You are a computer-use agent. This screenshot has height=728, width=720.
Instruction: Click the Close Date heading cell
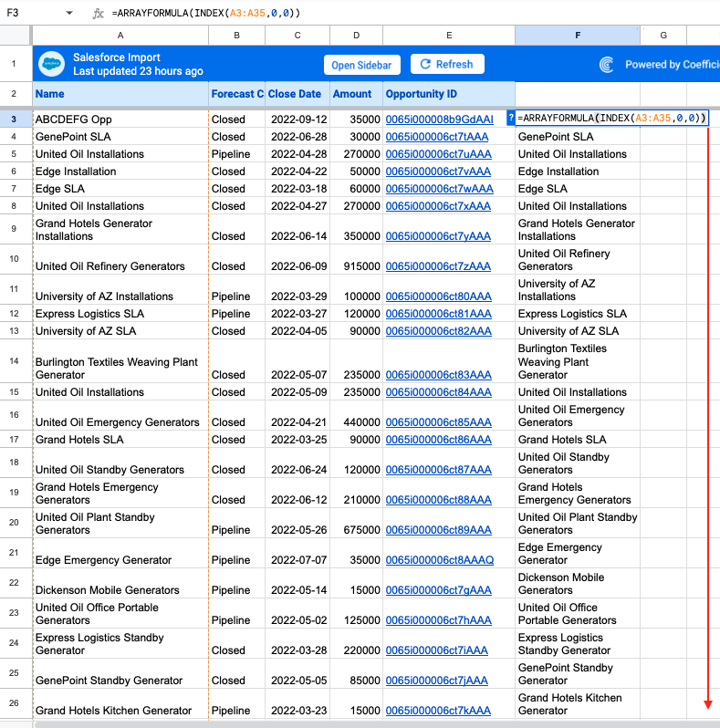[x=297, y=94]
